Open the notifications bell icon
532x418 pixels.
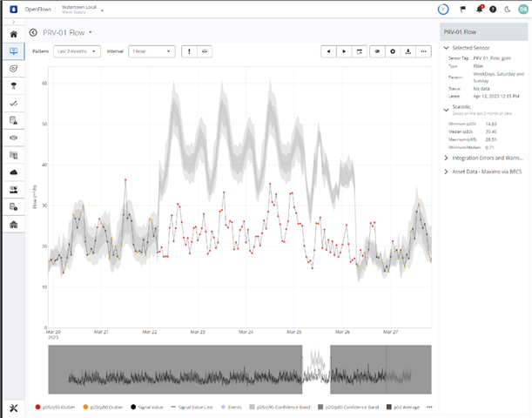click(478, 10)
